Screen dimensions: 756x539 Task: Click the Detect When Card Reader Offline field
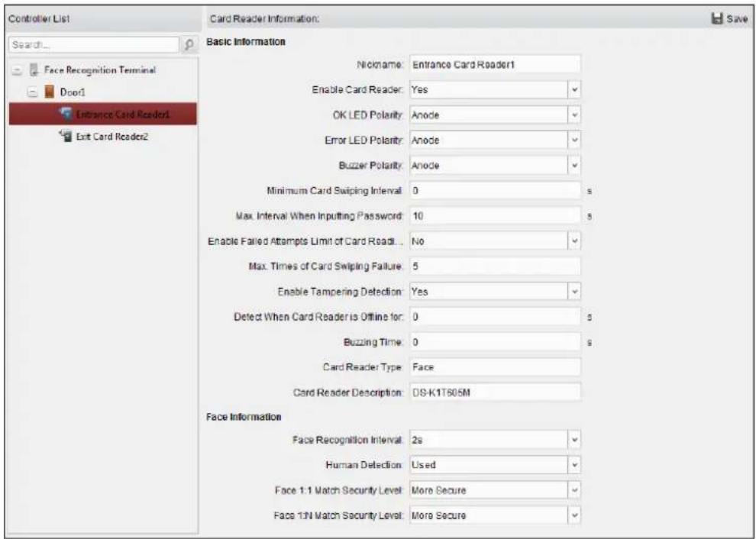pos(495,318)
